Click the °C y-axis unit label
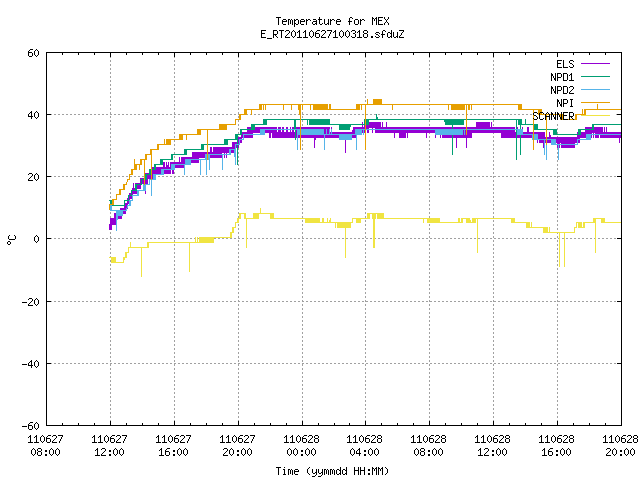This screenshot has width=640, height=480. click(x=11, y=240)
